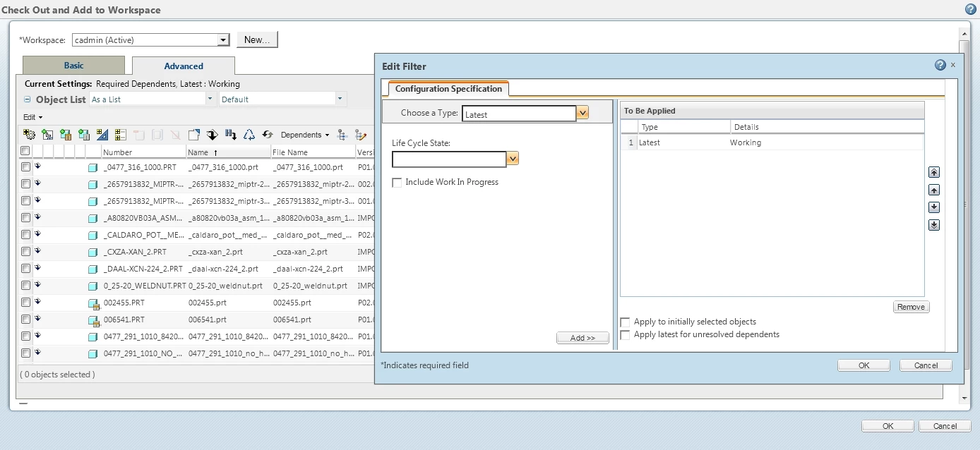The height and width of the screenshot is (450, 980).
Task: Click the collect-with-gear settings toolbar icon
Action: coord(29,134)
